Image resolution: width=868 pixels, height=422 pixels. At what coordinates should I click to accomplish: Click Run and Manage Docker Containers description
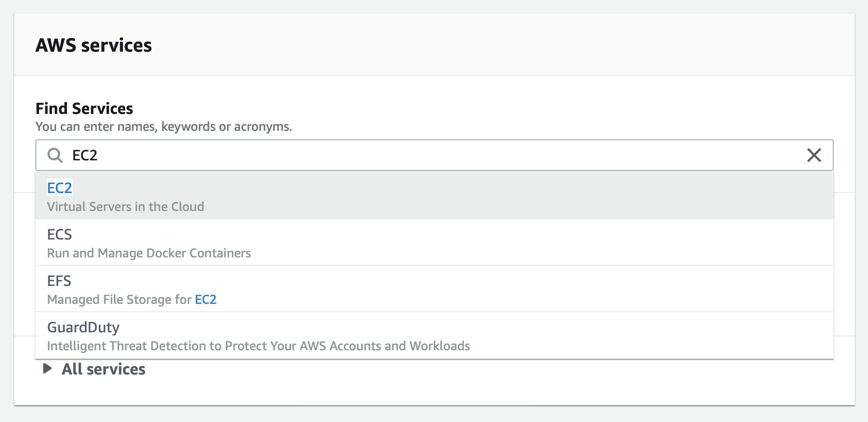pos(149,253)
